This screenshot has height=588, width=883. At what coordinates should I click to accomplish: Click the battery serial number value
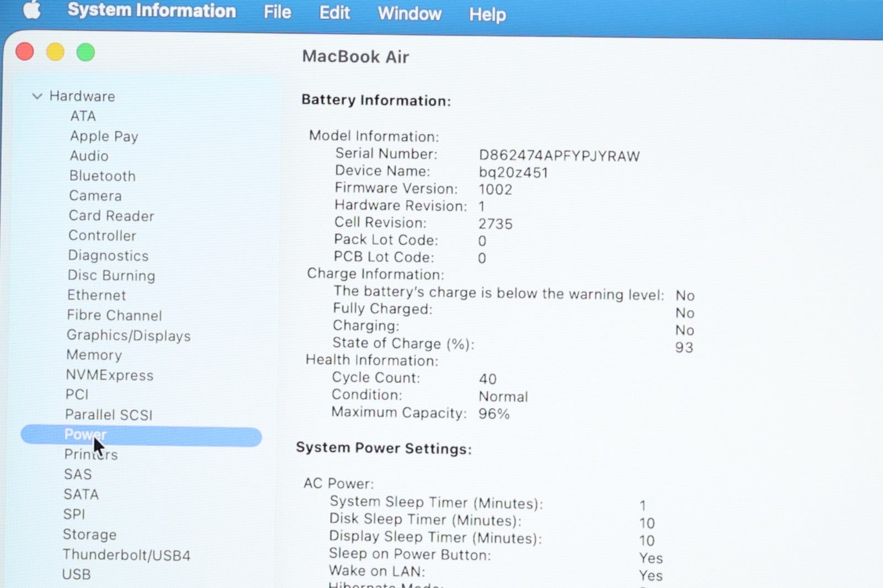[x=559, y=156]
